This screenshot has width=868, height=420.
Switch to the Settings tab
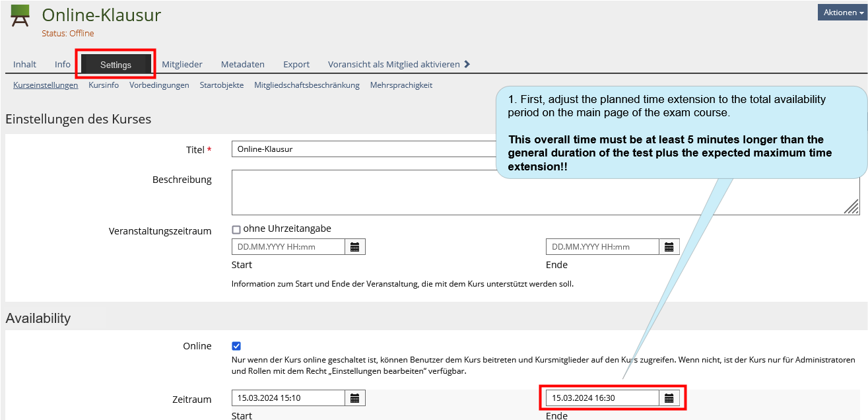tap(116, 65)
